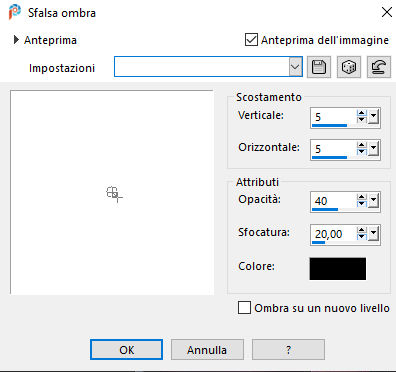Click the randomize parameters dice icon
The image size is (396, 372).
tap(349, 67)
